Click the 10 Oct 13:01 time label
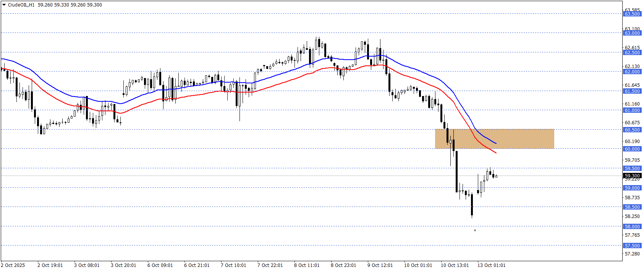 [455, 265]
